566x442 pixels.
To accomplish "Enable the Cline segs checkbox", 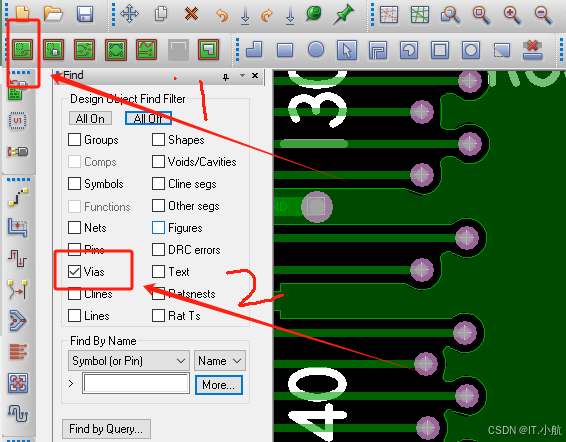I will click(158, 183).
